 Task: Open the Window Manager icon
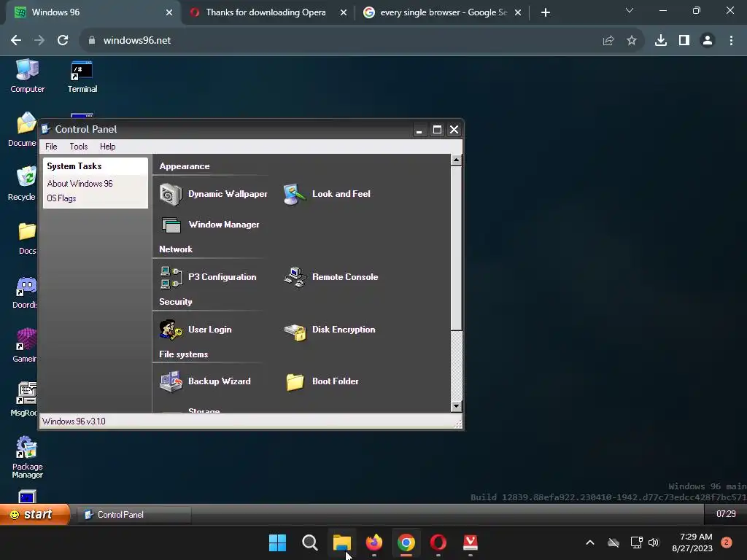point(171,225)
